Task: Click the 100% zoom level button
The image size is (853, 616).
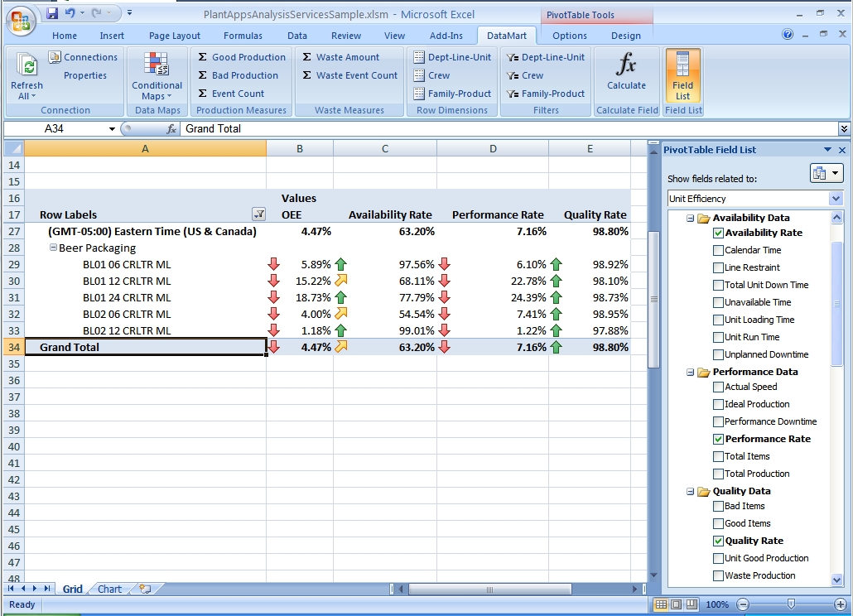Action: coord(717,604)
